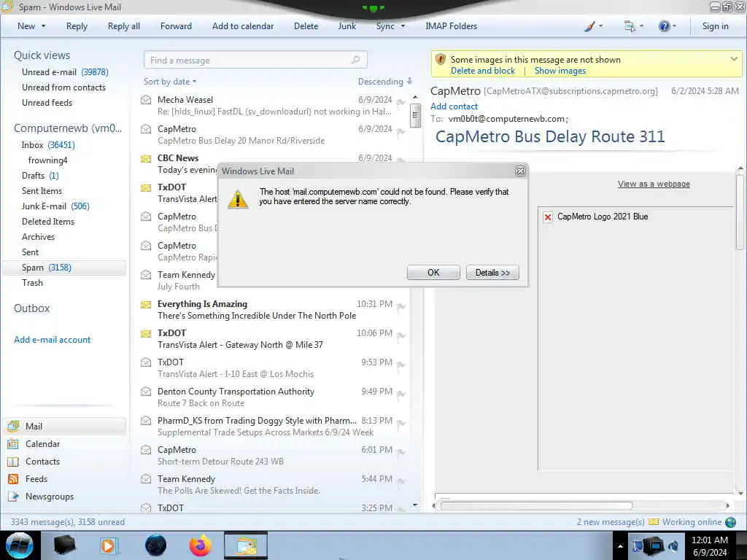The height and width of the screenshot is (560, 747).
Task: Click OK in the error dialog
Action: 433,273
